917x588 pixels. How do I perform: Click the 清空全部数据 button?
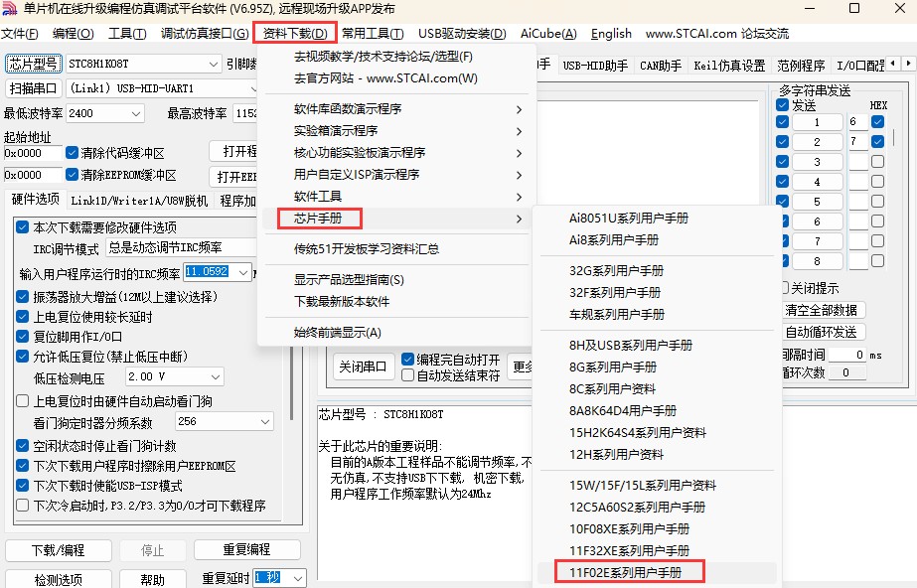tap(823, 310)
